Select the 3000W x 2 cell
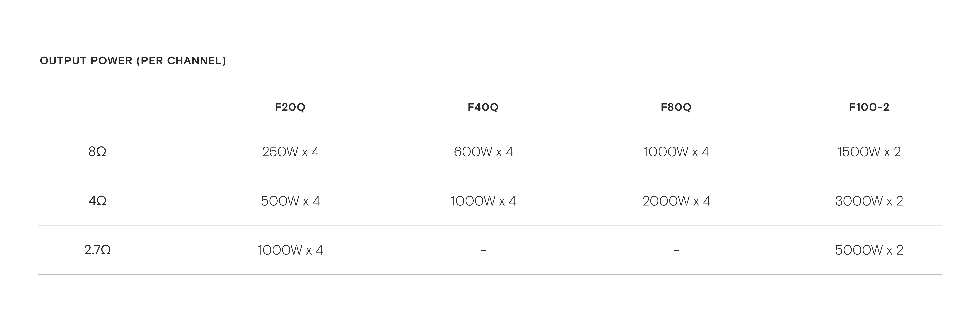The image size is (980, 329). click(869, 201)
